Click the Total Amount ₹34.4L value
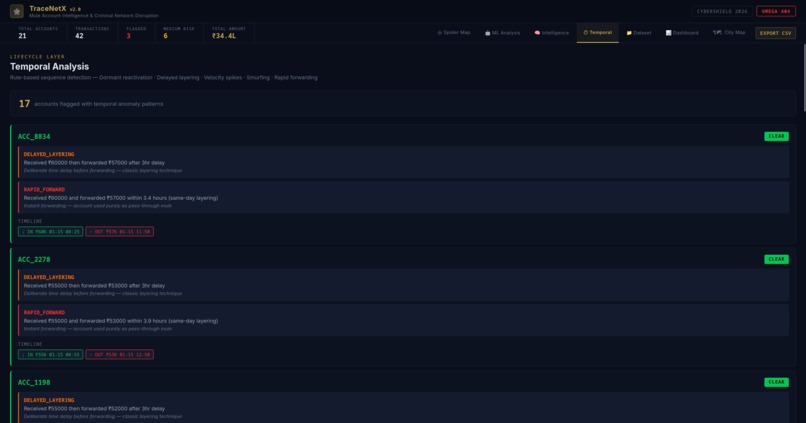806x423 pixels. click(224, 36)
